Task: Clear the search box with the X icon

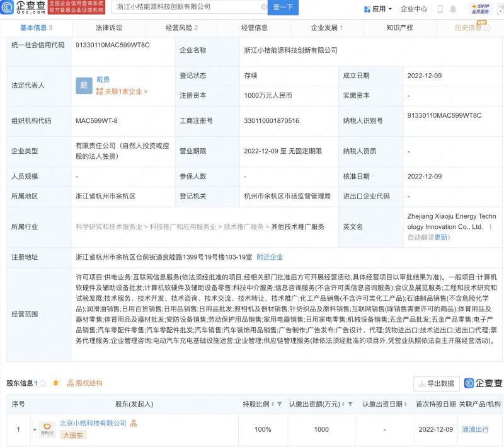Action: tap(263, 7)
